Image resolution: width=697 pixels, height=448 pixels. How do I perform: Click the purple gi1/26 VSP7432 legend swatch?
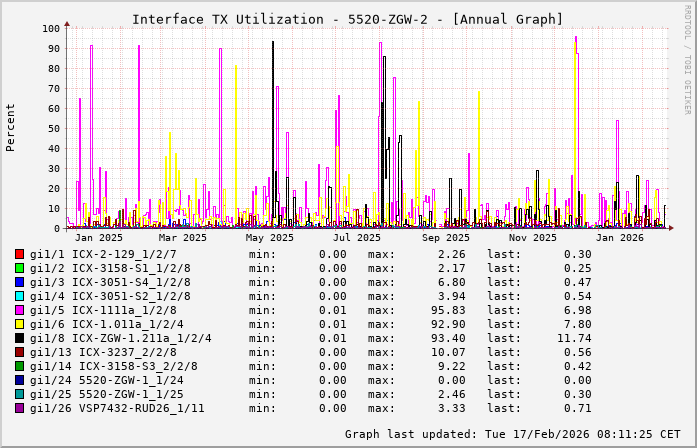[20, 409]
